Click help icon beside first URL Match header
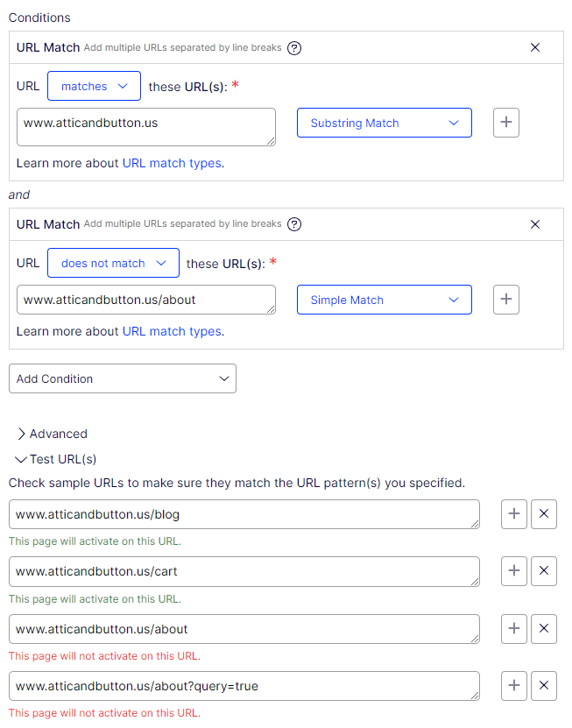The image size is (572, 728). [294, 47]
